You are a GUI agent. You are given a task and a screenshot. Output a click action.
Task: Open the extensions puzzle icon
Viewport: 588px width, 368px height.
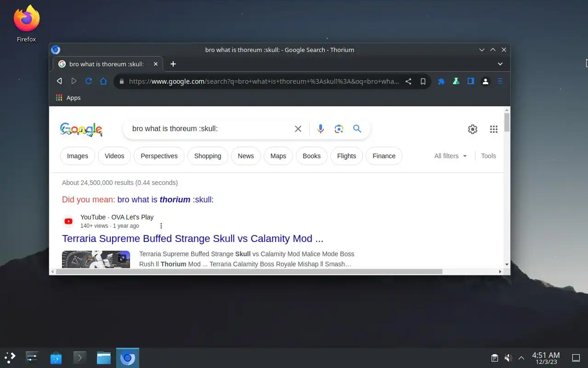441,81
